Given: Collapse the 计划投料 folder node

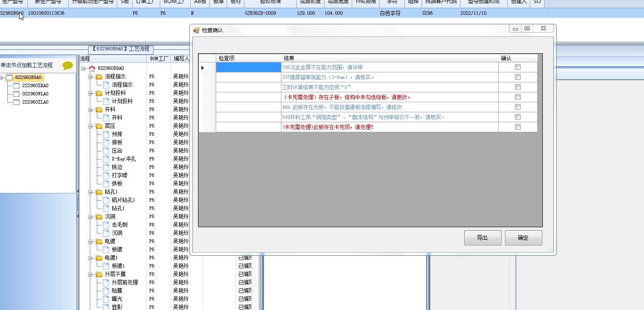Looking at the screenshot, I should tap(90, 93).
